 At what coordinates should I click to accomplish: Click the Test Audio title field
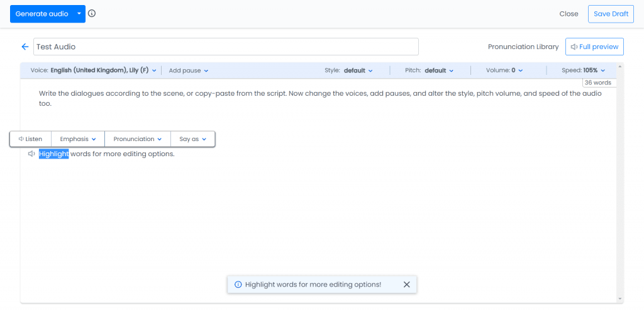pos(226,47)
